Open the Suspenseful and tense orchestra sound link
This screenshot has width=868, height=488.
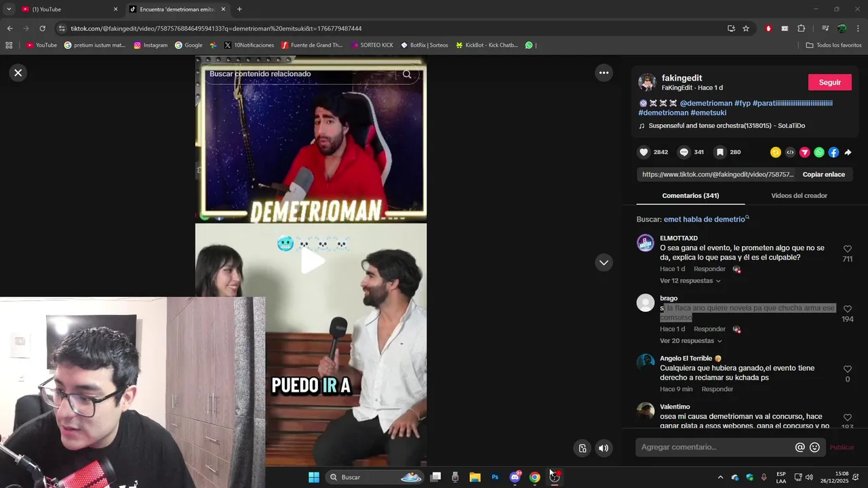pos(726,125)
